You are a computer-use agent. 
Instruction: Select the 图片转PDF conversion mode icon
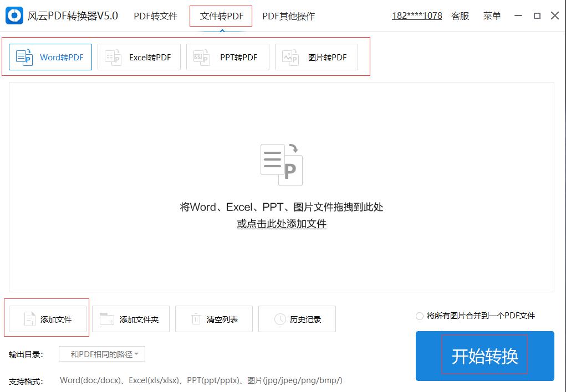[x=289, y=56]
